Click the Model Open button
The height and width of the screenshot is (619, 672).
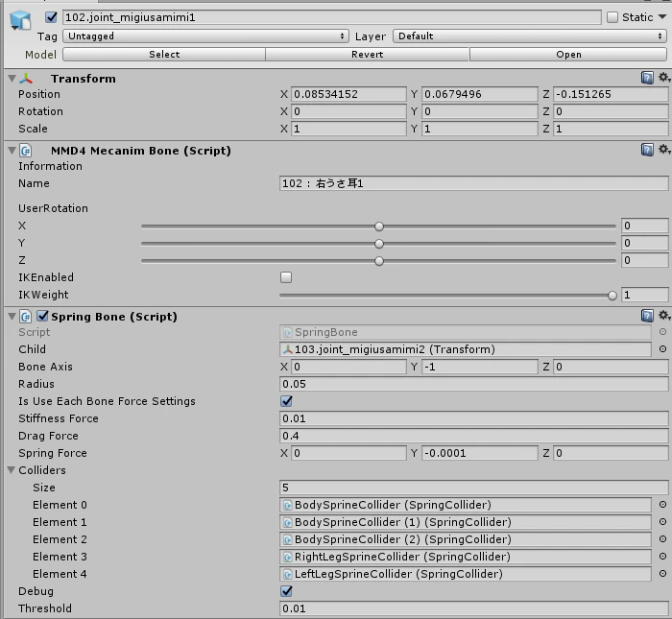pyautogui.click(x=568, y=55)
